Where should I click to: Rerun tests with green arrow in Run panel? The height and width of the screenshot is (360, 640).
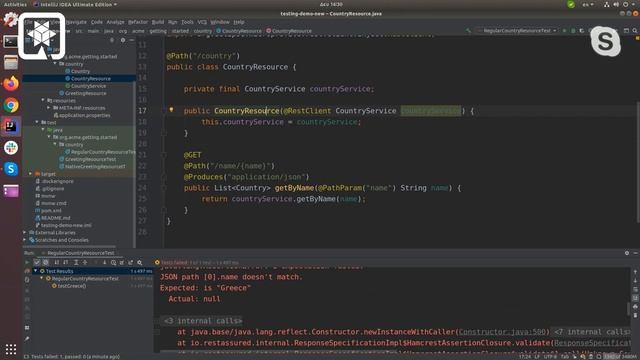(27, 262)
